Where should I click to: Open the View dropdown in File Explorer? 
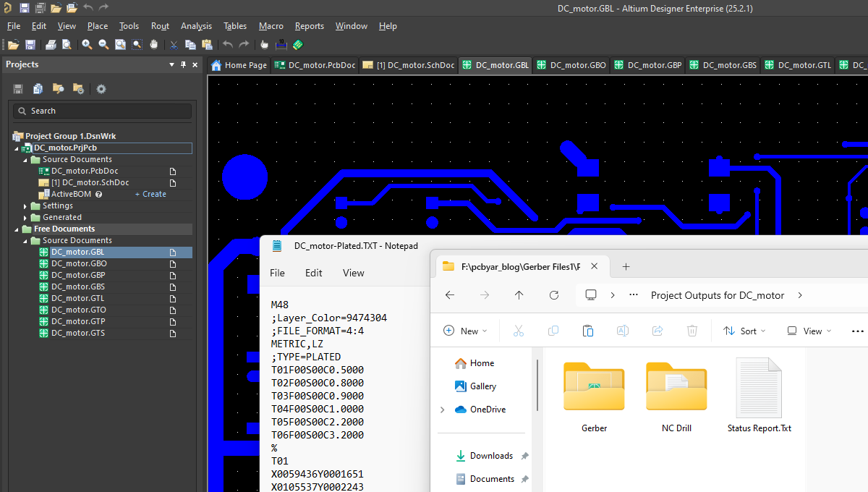[809, 331]
